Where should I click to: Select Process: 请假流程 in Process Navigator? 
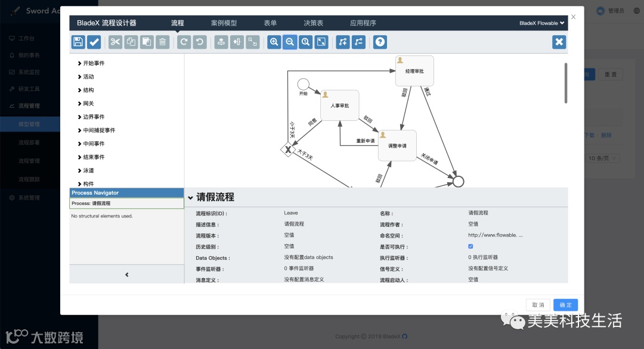tap(126, 204)
